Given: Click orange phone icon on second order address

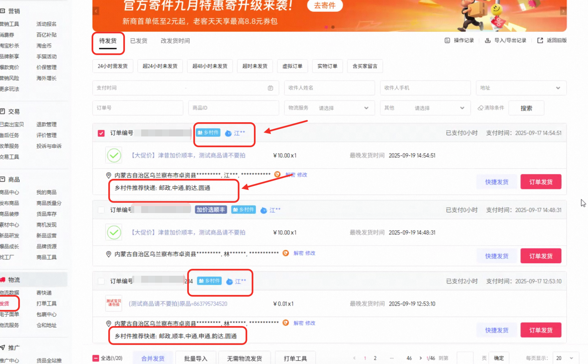Looking at the screenshot, I should pos(286,253).
